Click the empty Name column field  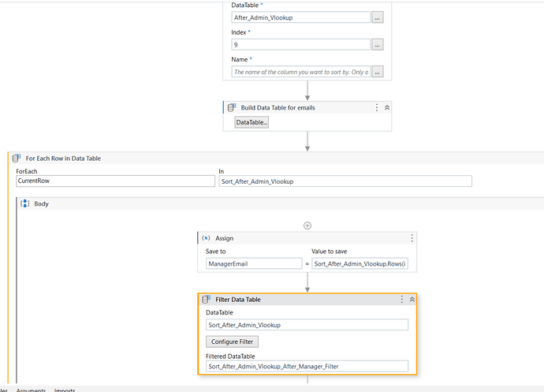point(300,72)
